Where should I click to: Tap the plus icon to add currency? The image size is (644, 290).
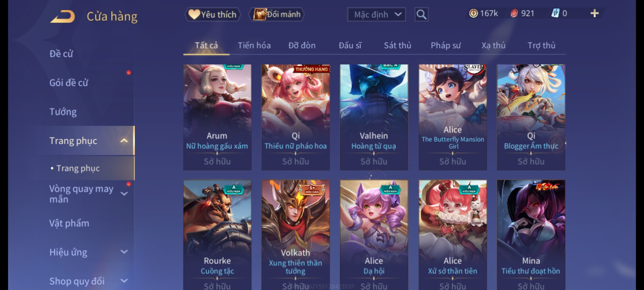[x=595, y=13]
